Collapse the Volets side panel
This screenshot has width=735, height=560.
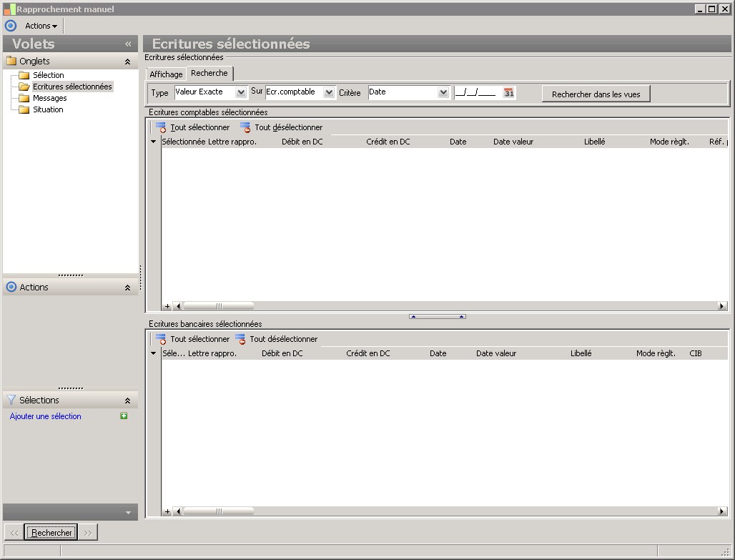[x=128, y=44]
